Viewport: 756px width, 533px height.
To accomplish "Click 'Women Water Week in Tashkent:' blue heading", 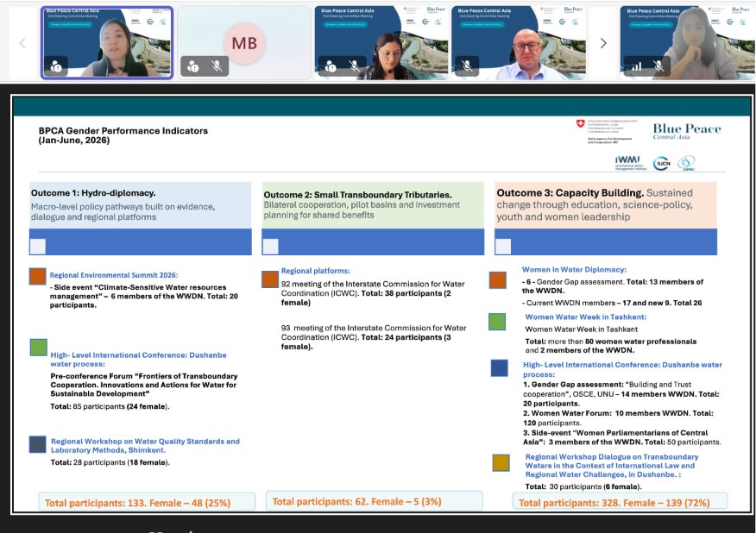I will point(586,317).
